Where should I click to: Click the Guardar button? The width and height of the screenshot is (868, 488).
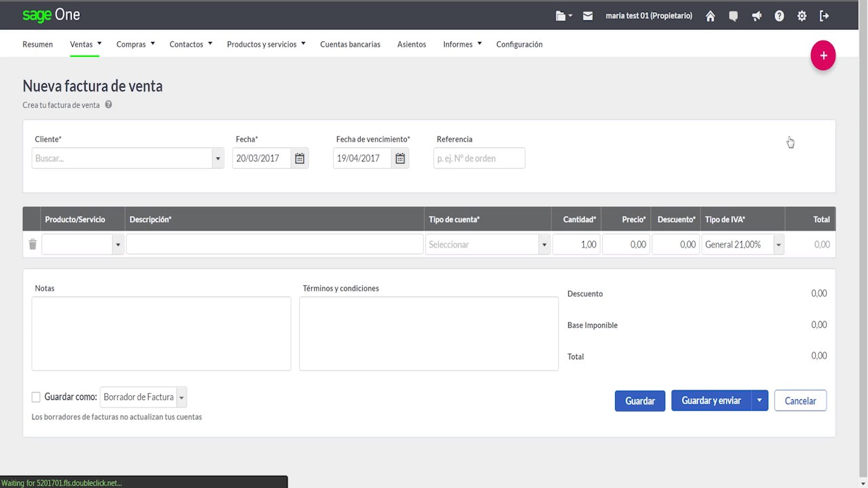click(x=640, y=401)
